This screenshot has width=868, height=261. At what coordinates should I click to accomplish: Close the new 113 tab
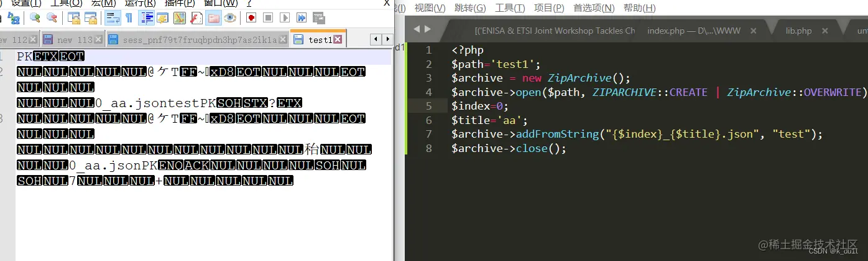click(98, 39)
